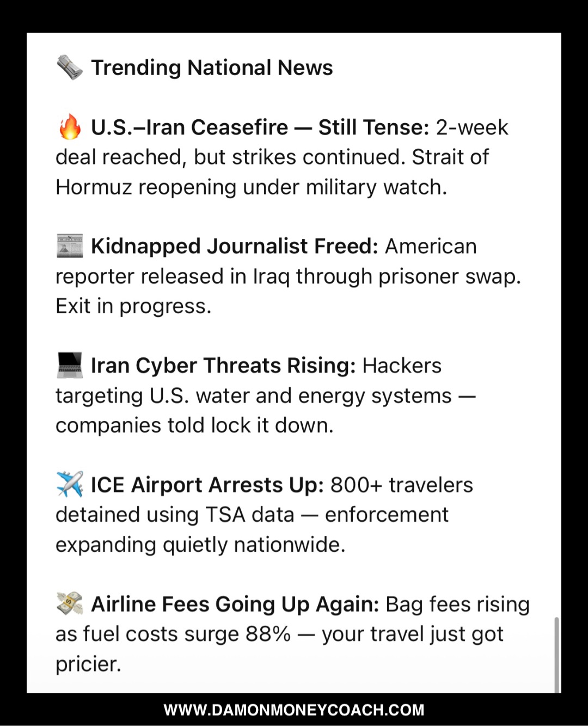Open the Kidnapped Journalist Freed headline
Screen dimensions: 588x726
pos(234,246)
